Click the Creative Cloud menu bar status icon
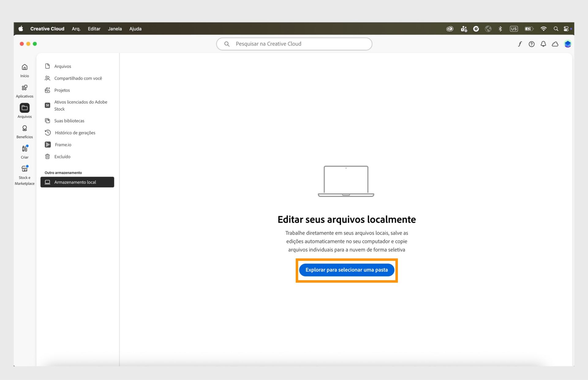Screen dimensions: 588x380 click(x=450, y=29)
